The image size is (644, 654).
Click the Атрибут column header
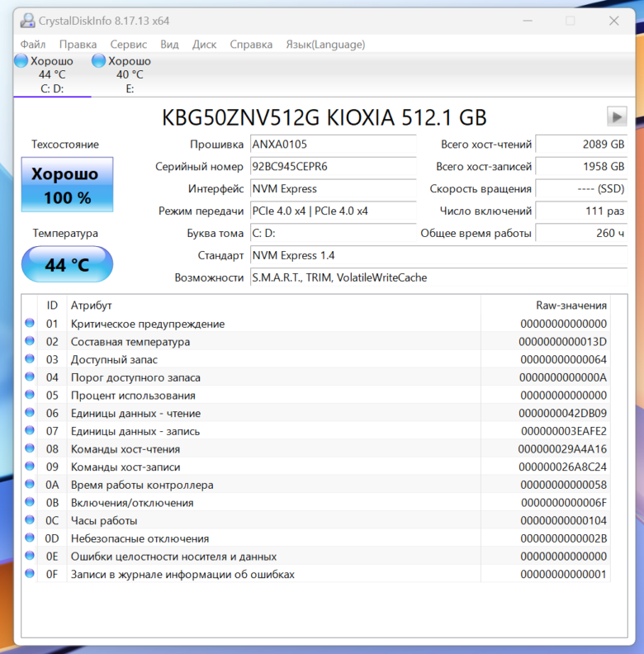(x=273, y=306)
